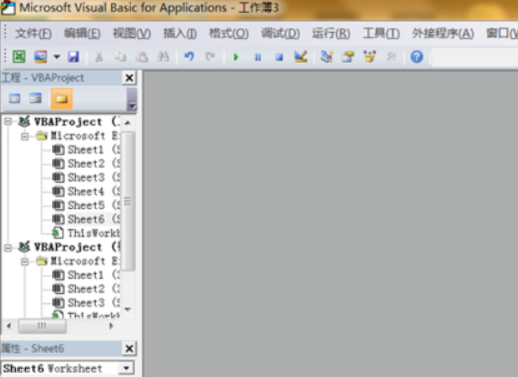Select Sheet3 in the first VBAProject

[x=86, y=178]
